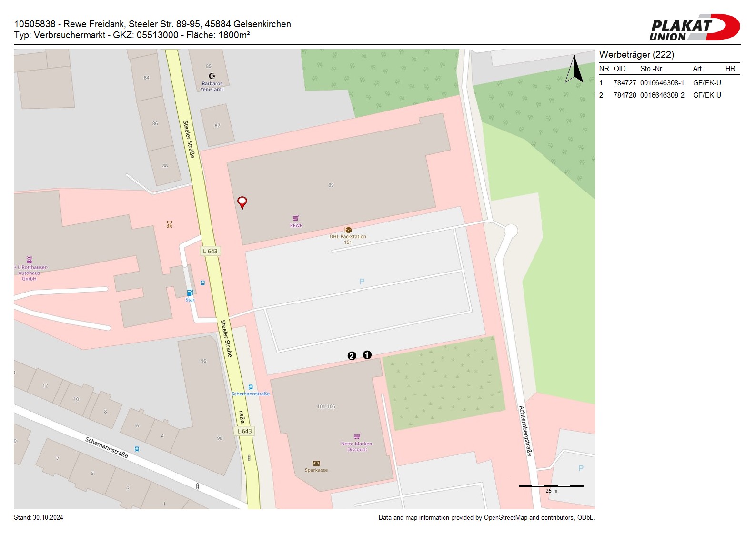Click the Sto.-Nr. column header

(652, 69)
